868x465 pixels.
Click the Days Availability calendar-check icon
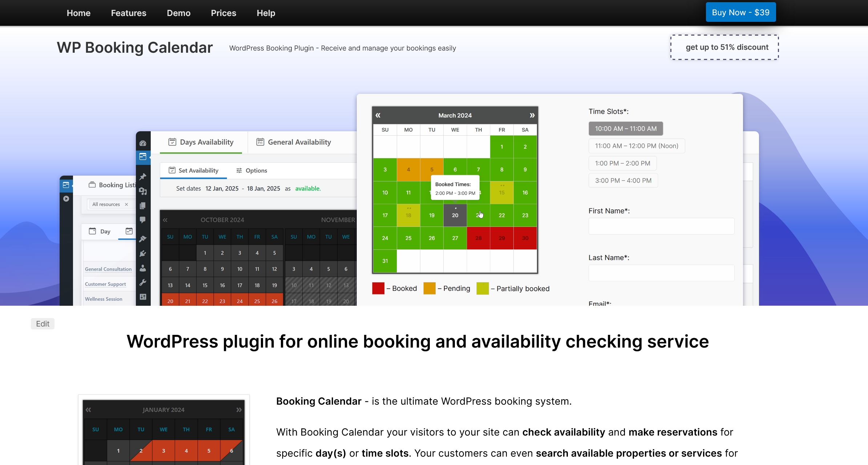coord(172,142)
